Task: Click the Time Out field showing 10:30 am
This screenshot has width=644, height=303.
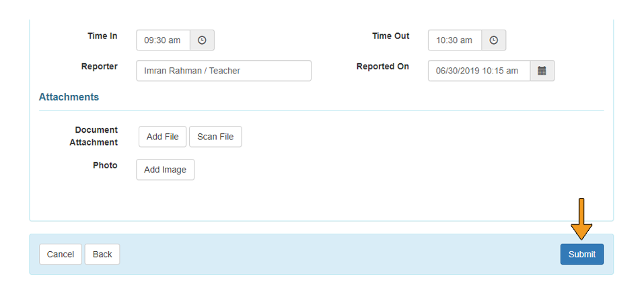Action: pos(455,40)
